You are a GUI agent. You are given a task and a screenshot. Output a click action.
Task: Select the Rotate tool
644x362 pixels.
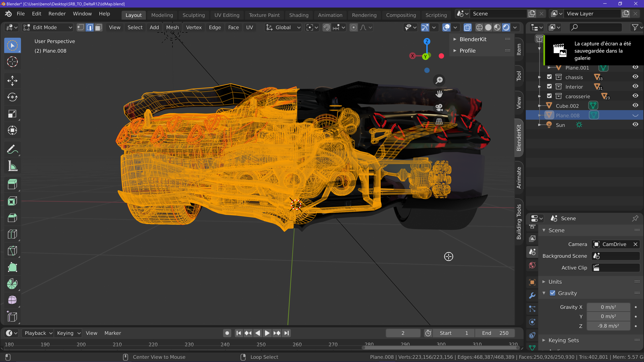pos(12,97)
